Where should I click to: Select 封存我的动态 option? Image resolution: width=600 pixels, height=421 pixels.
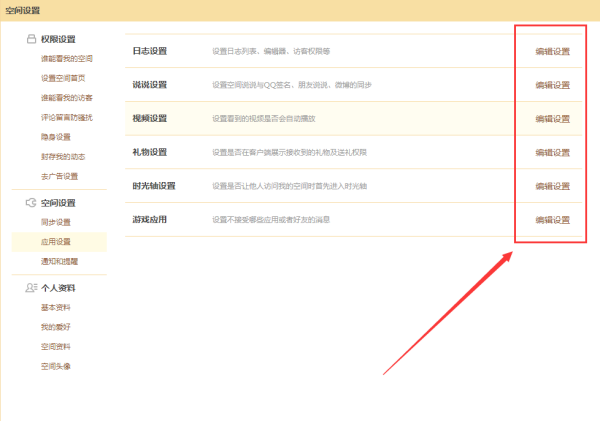[x=63, y=157]
